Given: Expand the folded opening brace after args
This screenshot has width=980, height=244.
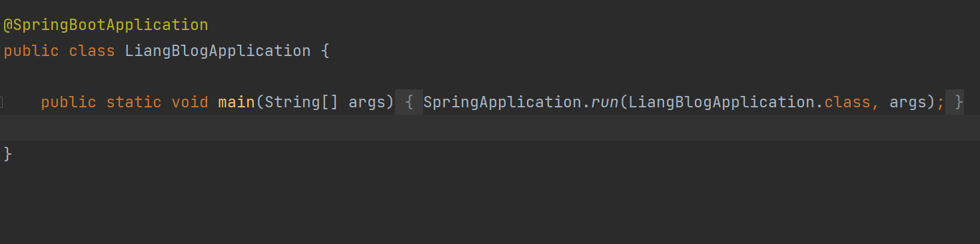Looking at the screenshot, I should pyautogui.click(x=409, y=102).
